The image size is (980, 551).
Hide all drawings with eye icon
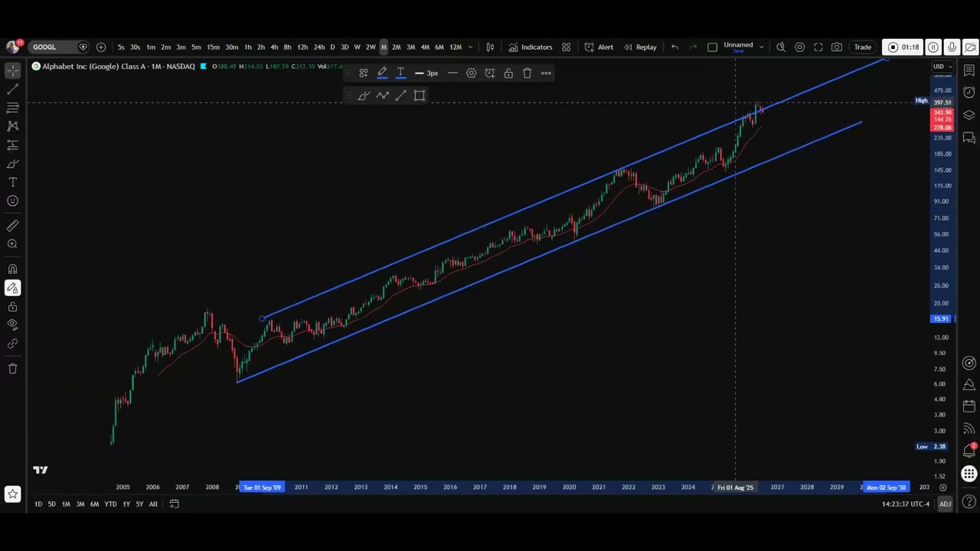[x=12, y=325]
